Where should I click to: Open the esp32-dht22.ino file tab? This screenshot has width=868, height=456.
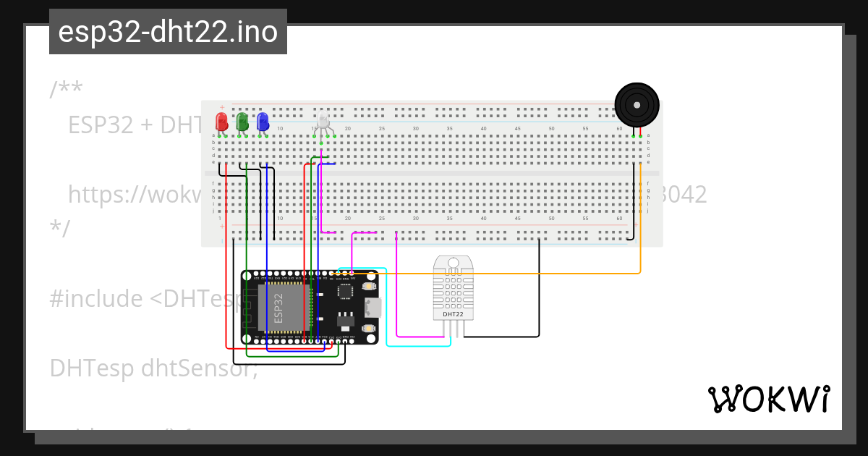168,32
